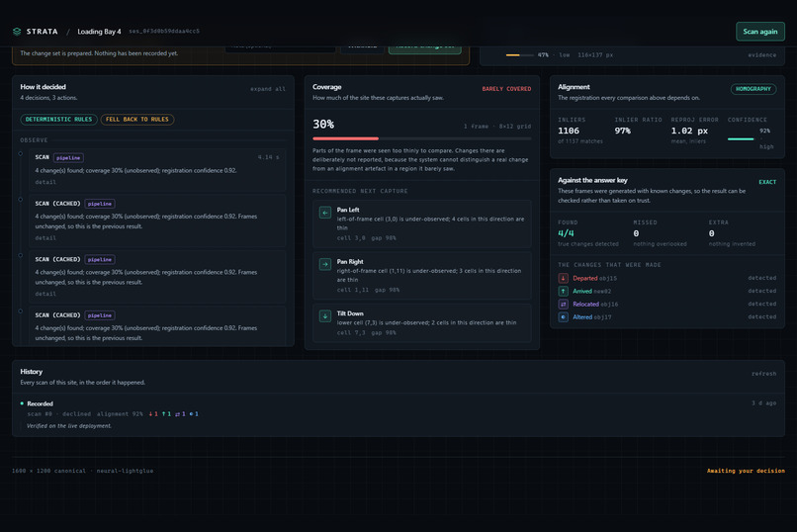This screenshot has width=797, height=532.
Task: Click the 'cell 3,0 gap 98%' text
Action: (367, 237)
